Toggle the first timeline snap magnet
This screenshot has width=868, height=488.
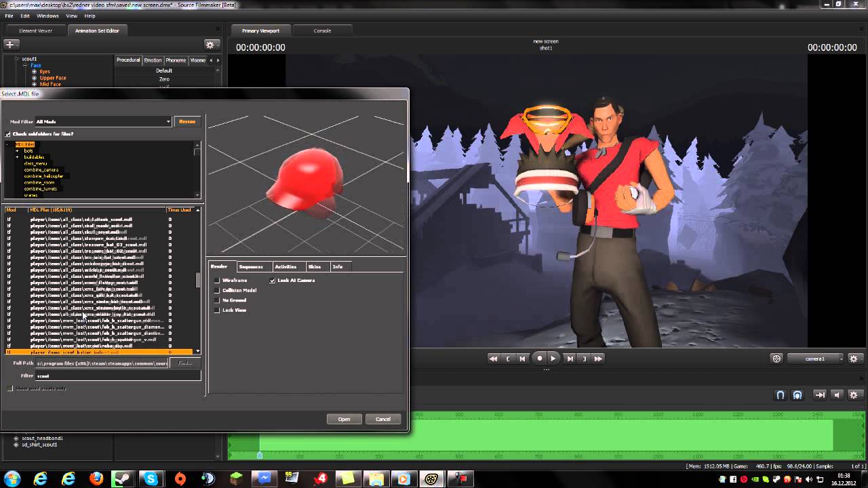pos(781,394)
